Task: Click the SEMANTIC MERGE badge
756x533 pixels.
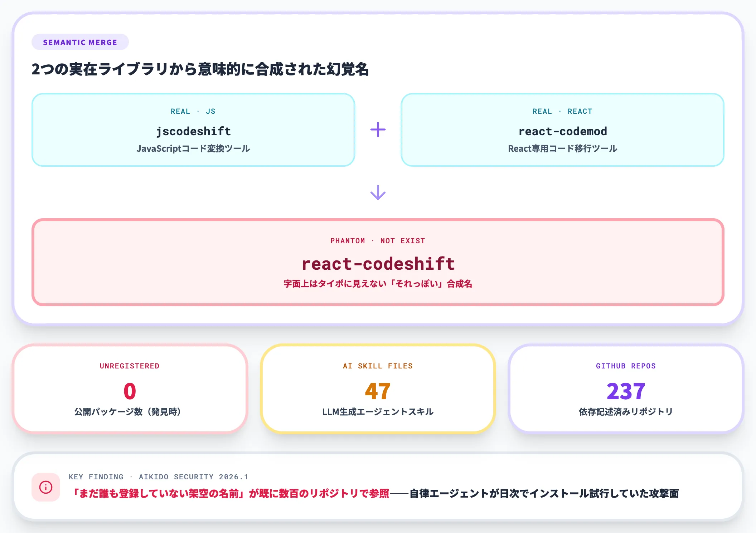Action: [80, 42]
